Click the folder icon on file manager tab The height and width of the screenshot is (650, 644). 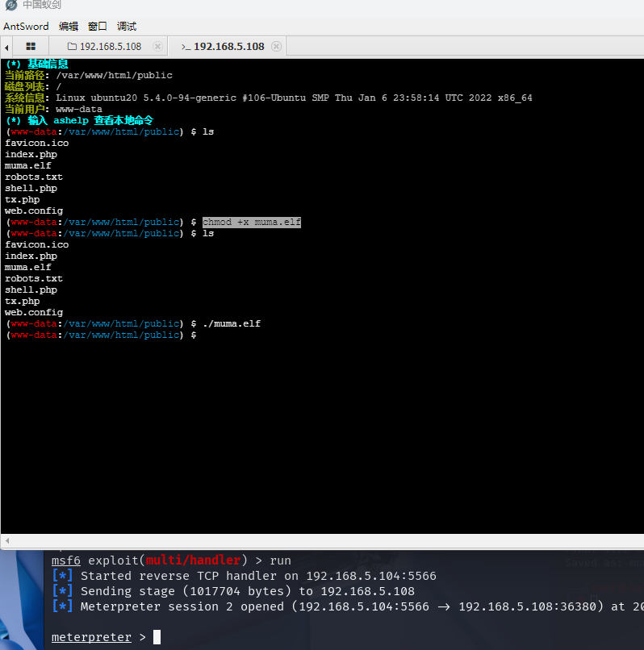coord(72,46)
